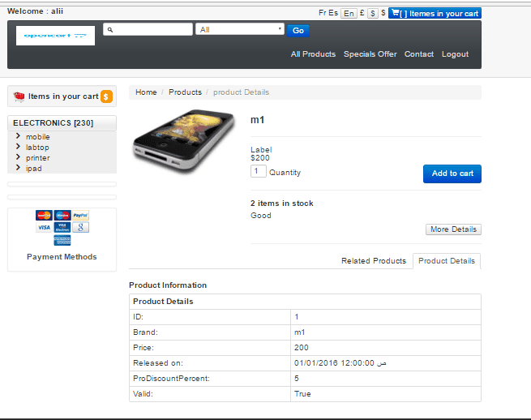Switch language to Fr
Screen dimensions: 531x420
(322, 13)
